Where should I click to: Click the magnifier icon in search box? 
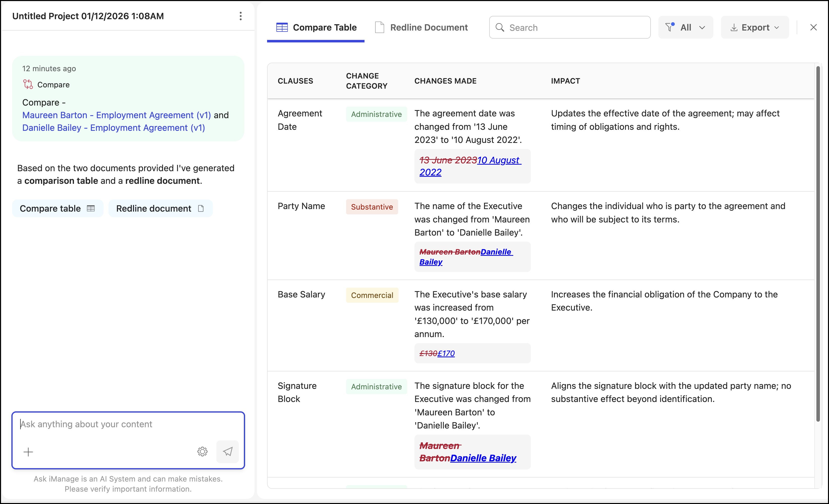click(x=500, y=28)
